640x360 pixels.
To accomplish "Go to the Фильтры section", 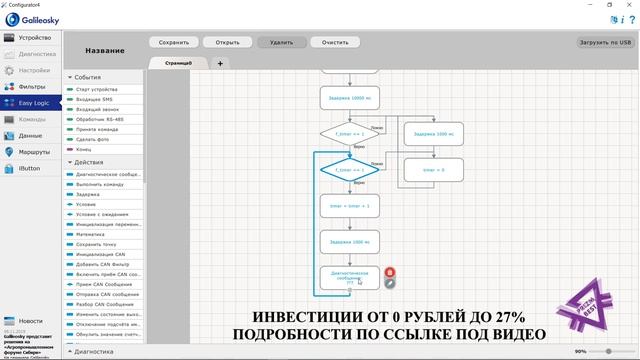I will pos(31,87).
